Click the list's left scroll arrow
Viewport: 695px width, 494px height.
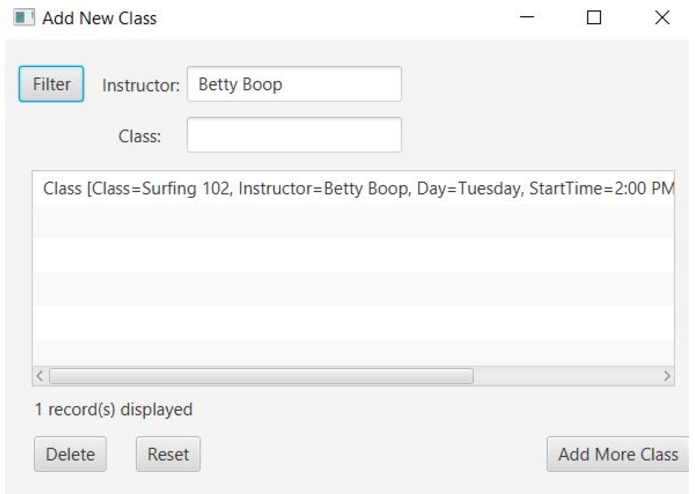(x=40, y=376)
